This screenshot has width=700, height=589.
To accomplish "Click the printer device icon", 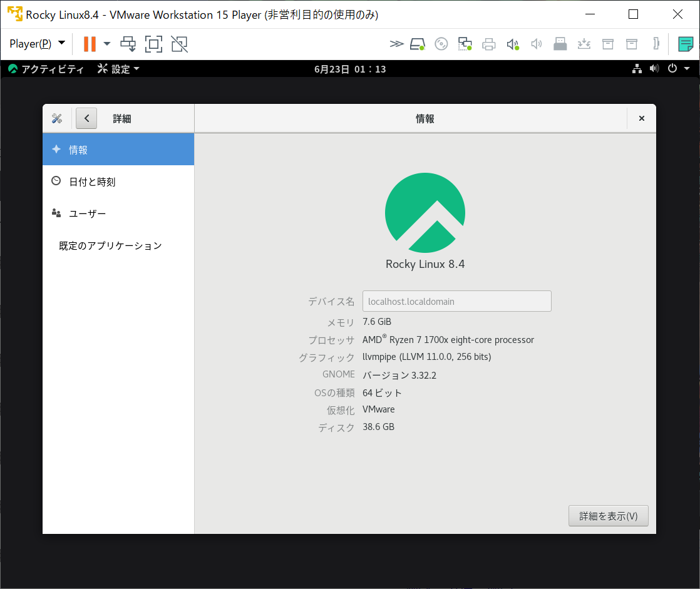I will click(x=489, y=44).
